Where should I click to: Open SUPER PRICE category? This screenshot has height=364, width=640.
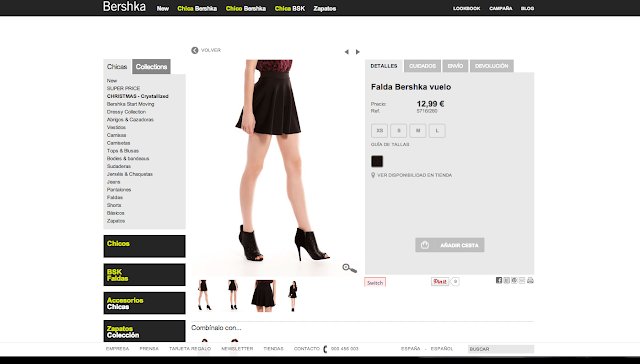pyautogui.click(x=123, y=88)
